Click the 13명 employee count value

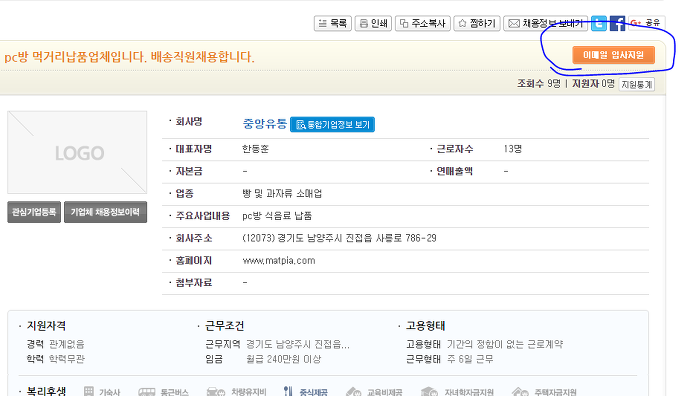click(x=513, y=149)
